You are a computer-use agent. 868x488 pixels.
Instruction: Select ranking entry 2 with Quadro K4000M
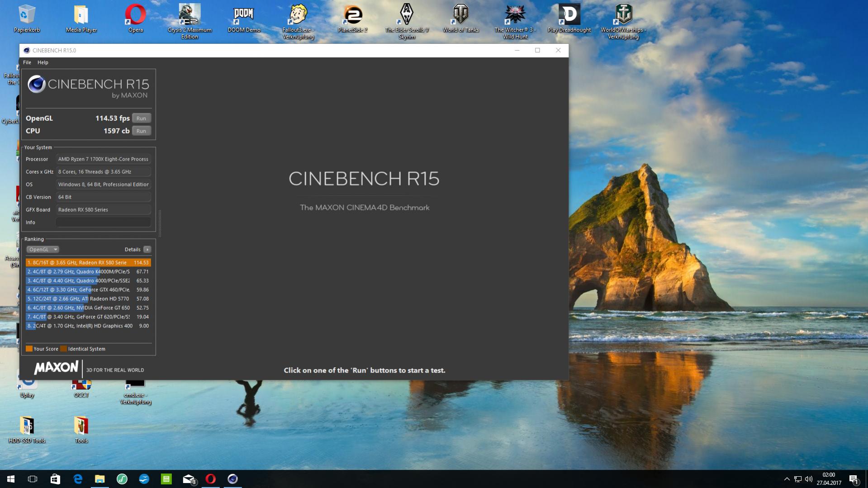[x=88, y=271]
